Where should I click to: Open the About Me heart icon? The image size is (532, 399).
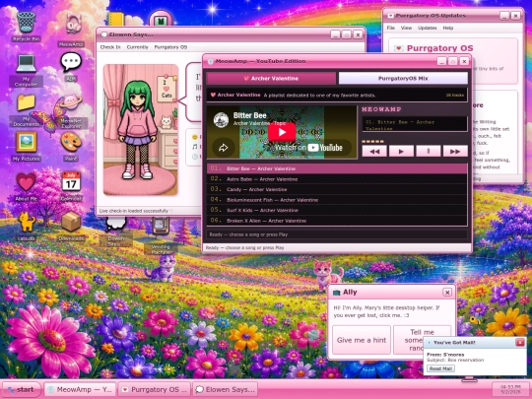click(26, 186)
